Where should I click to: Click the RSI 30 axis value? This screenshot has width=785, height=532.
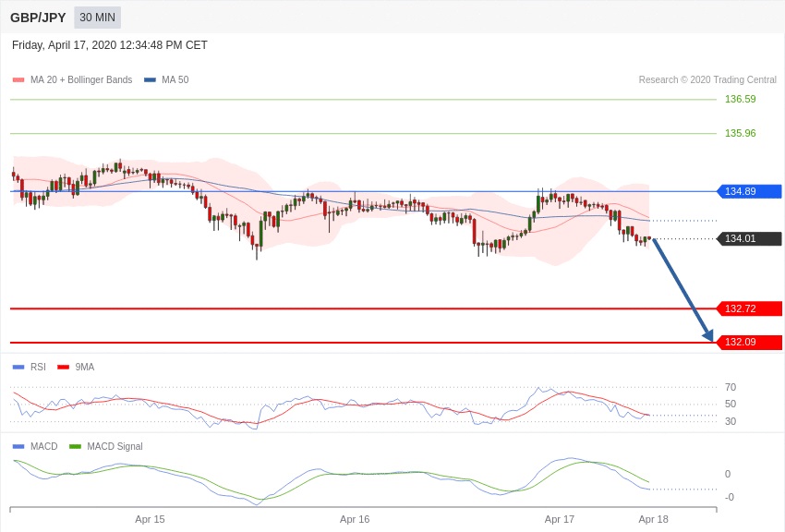[731, 421]
